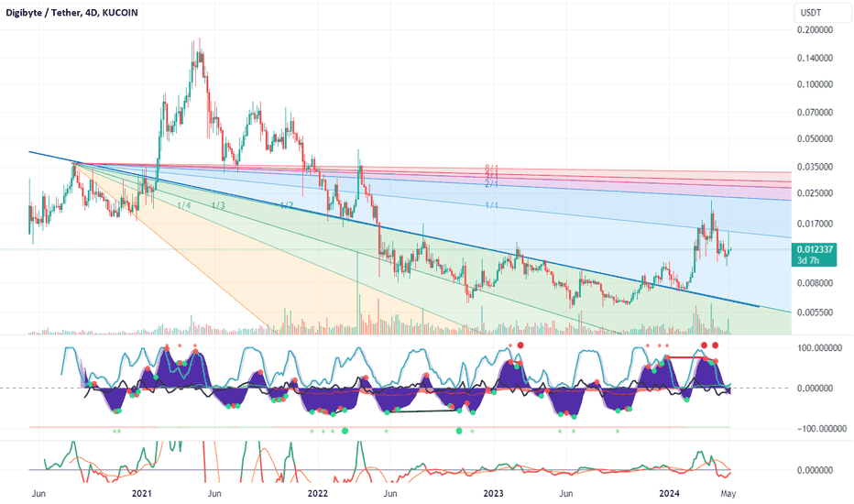Open the USDT currency selector

tap(821, 13)
